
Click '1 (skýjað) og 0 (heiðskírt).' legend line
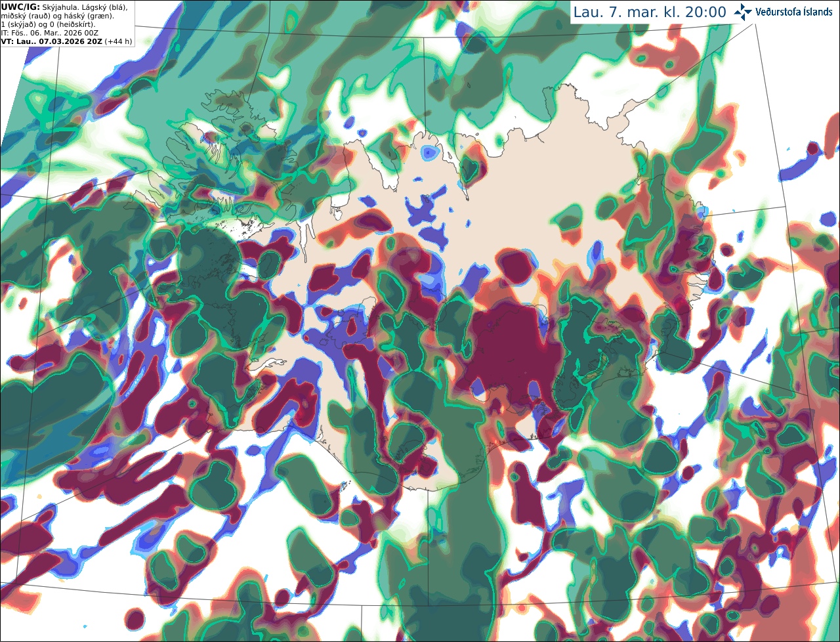[x=49, y=24]
